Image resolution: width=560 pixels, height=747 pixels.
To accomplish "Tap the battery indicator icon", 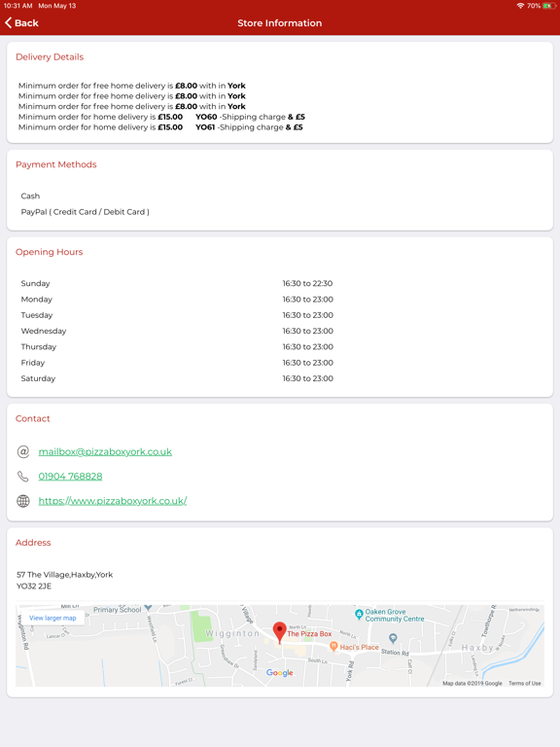I will pos(548,6).
